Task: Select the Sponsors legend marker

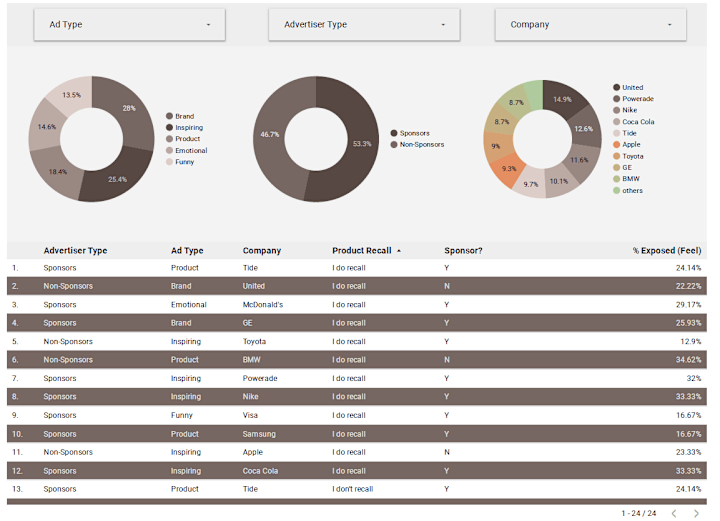Action: pyautogui.click(x=394, y=133)
